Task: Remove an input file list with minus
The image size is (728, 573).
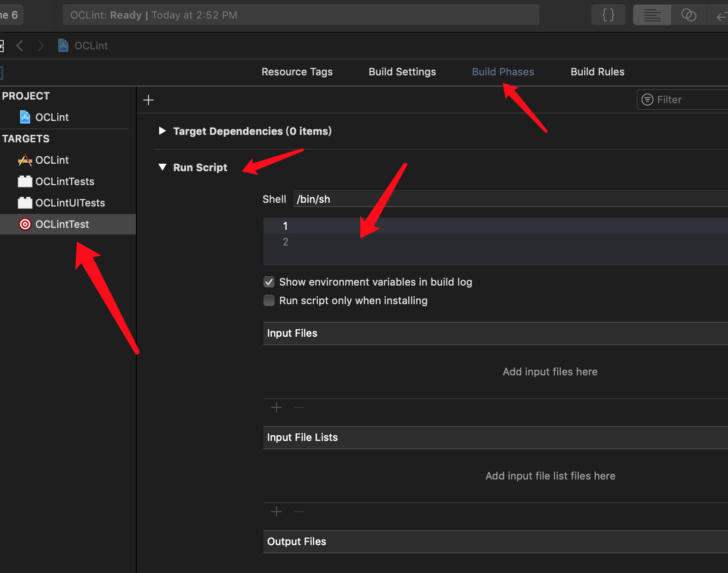Action: tap(299, 512)
